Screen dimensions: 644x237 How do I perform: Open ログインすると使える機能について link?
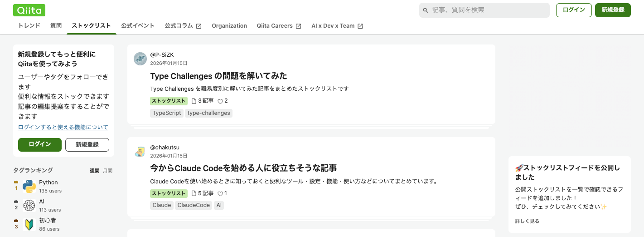tap(63, 127)
